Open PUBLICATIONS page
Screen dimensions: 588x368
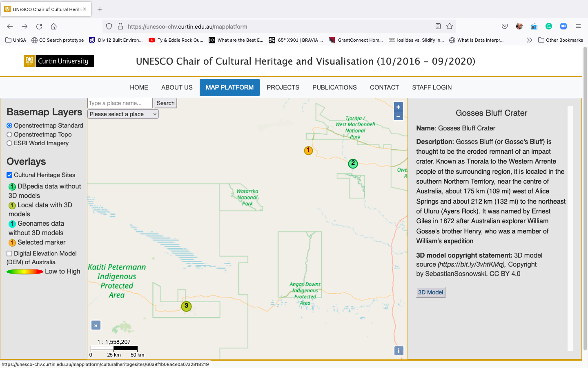click(x=334, y=88)
